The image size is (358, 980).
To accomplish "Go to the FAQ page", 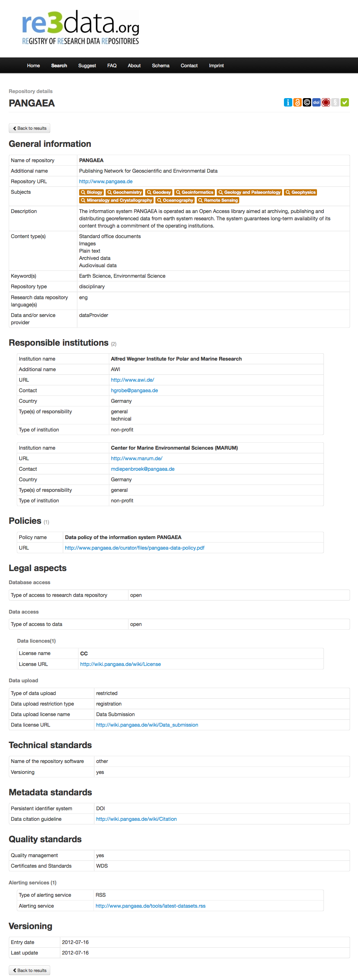I will (112, 65).
